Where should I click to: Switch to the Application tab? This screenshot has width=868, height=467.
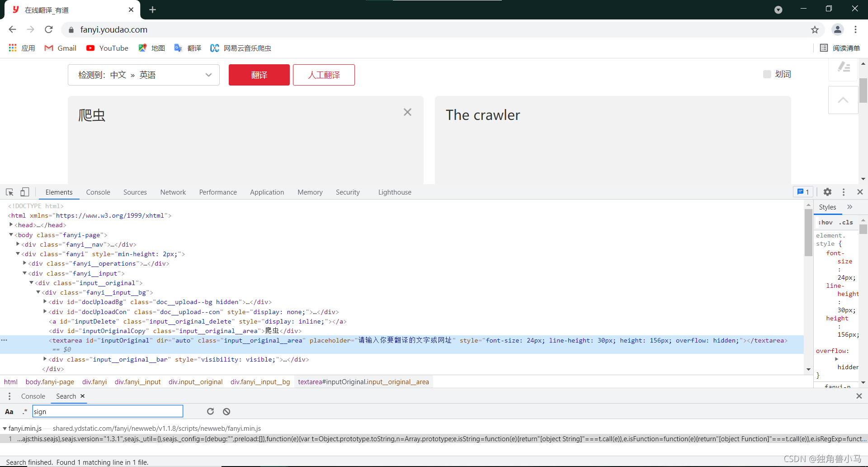click(267, 192)
